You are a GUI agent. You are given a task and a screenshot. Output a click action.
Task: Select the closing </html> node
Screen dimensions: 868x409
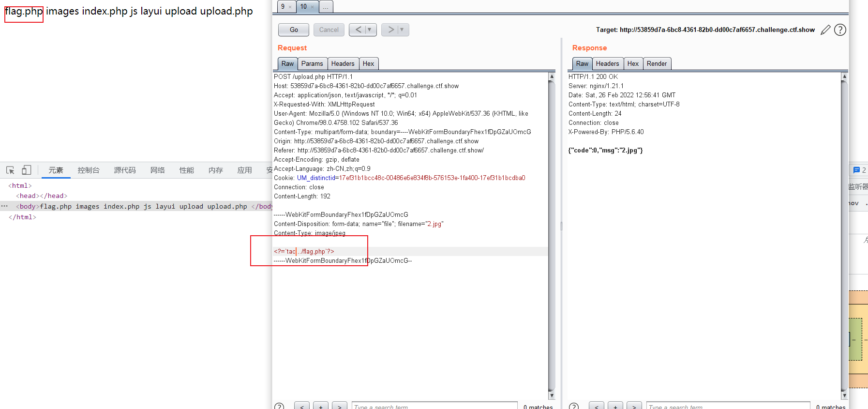click(x=22, y=217)
